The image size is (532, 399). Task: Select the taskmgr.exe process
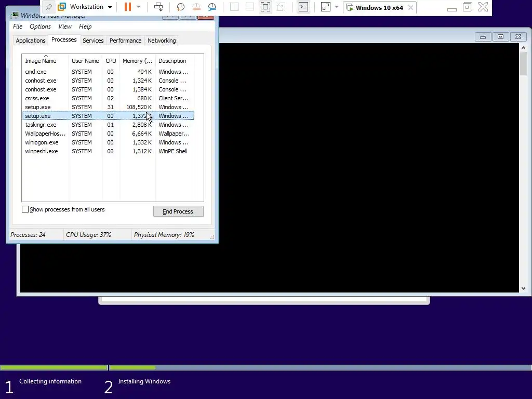tap(108, 125)
